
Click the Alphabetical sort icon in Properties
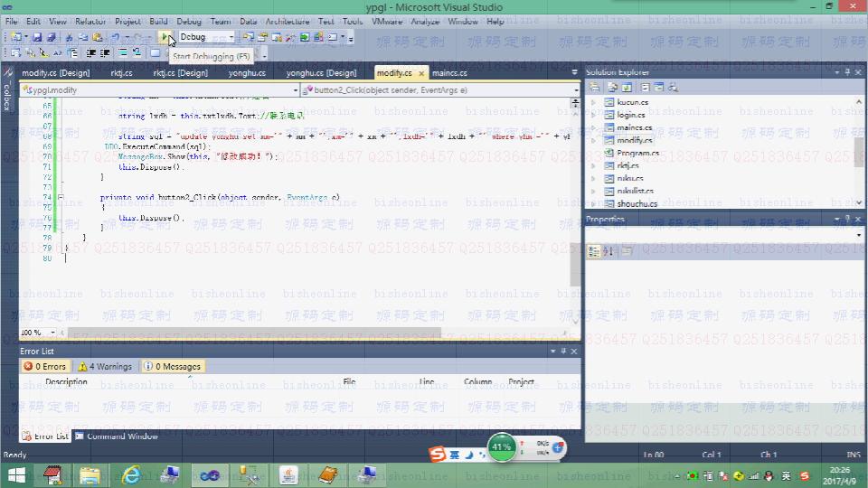click(x=609, y=251)
